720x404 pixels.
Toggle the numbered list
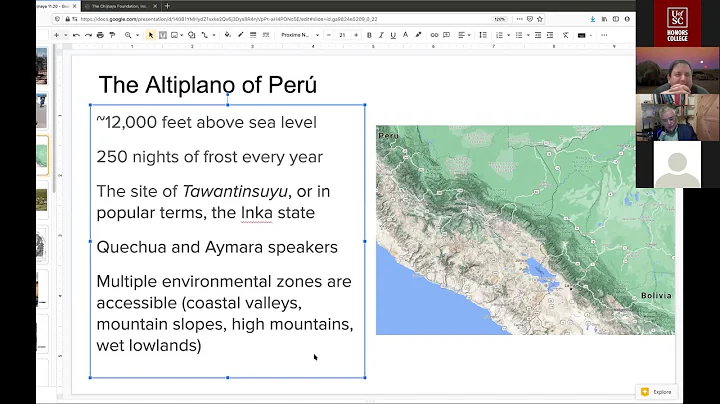point(500,35)
